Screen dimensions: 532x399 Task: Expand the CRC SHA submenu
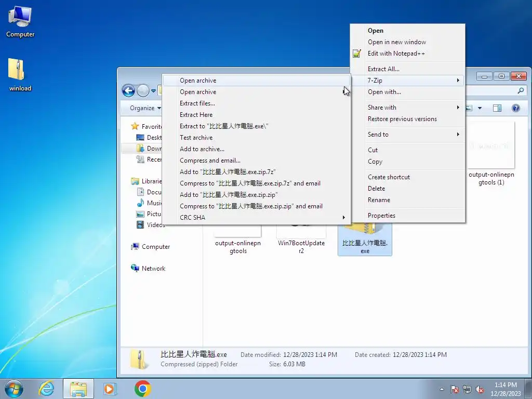tap(256, 218)
